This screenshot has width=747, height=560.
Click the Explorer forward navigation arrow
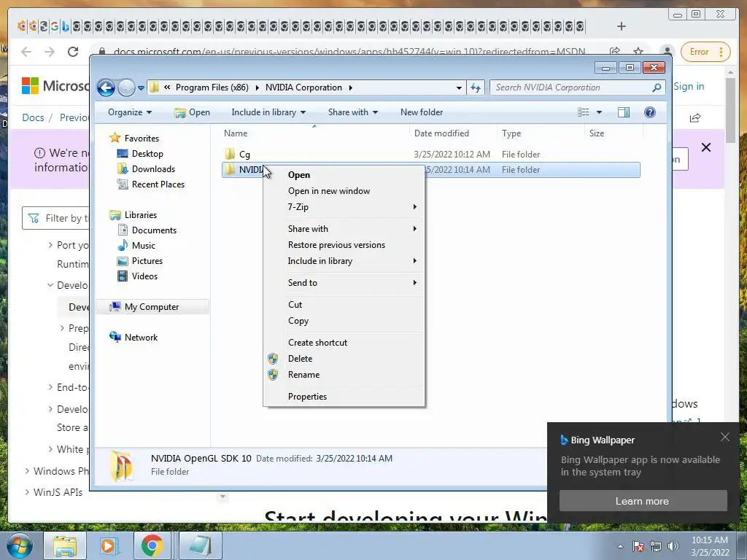[x=126, y=87]
